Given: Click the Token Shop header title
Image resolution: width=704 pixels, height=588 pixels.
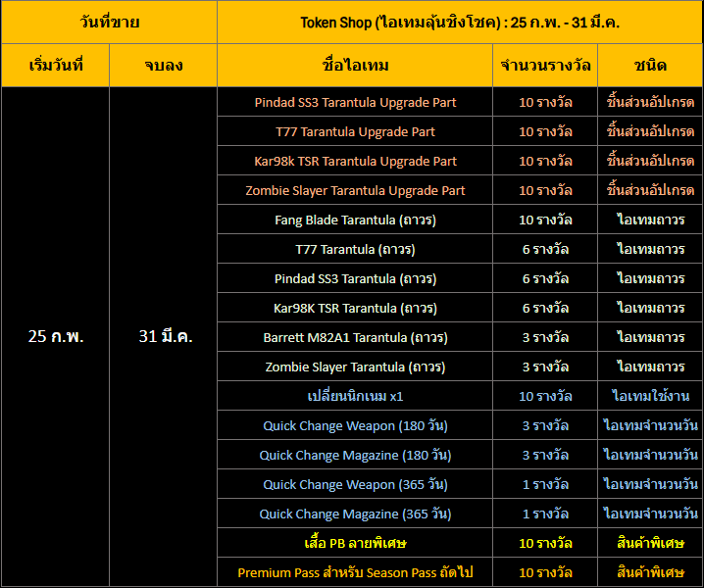Looking at the screenshot, I should pyautogui.click(x=459, y=22).
